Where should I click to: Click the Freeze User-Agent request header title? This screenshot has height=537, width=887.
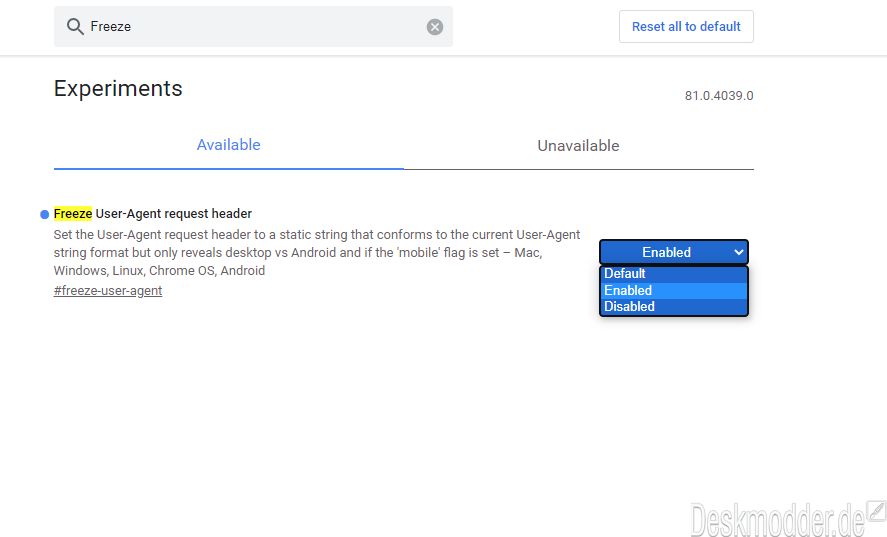pyautogui.click(x=153, y=214)
